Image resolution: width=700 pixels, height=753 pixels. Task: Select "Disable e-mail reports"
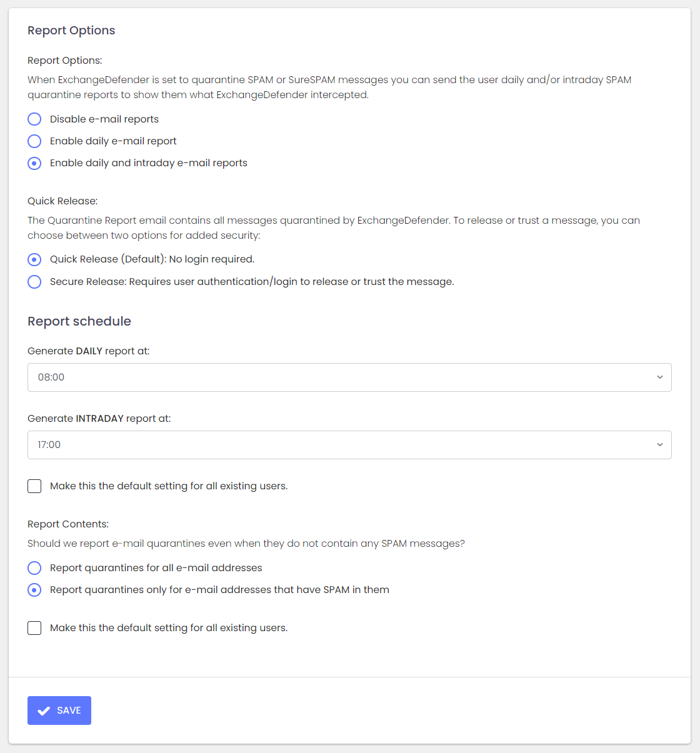click(34, 119)
